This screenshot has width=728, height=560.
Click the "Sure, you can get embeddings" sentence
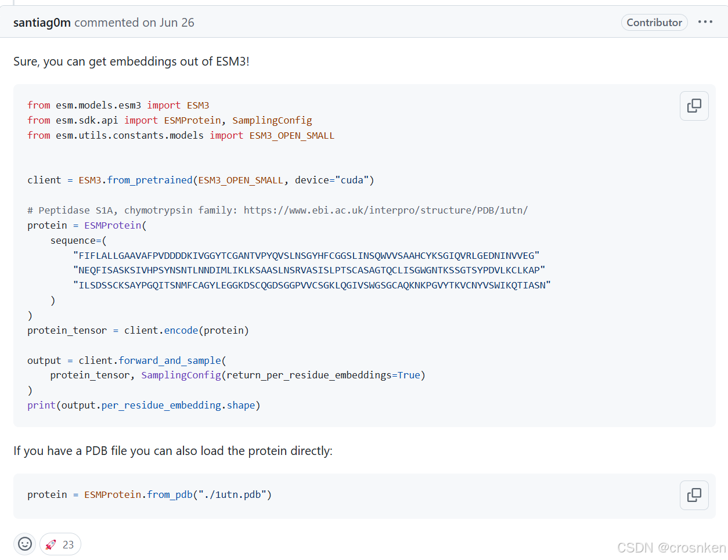131,62
